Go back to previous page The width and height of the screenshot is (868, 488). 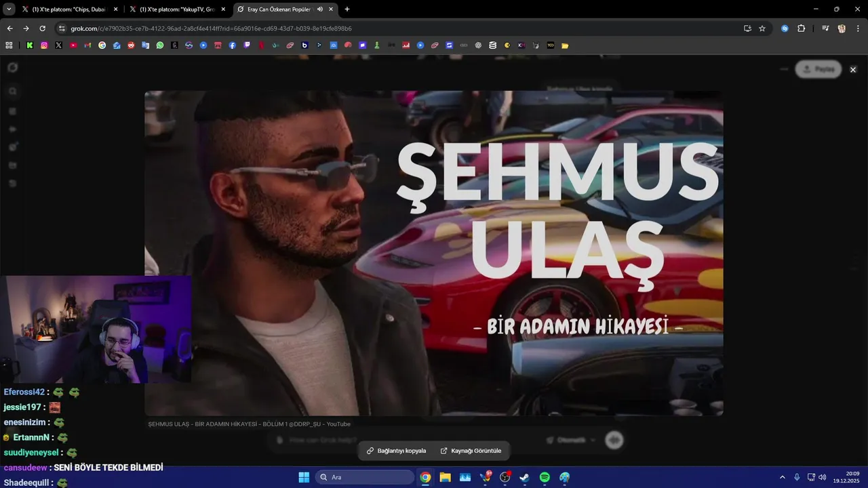click(9, 28)
